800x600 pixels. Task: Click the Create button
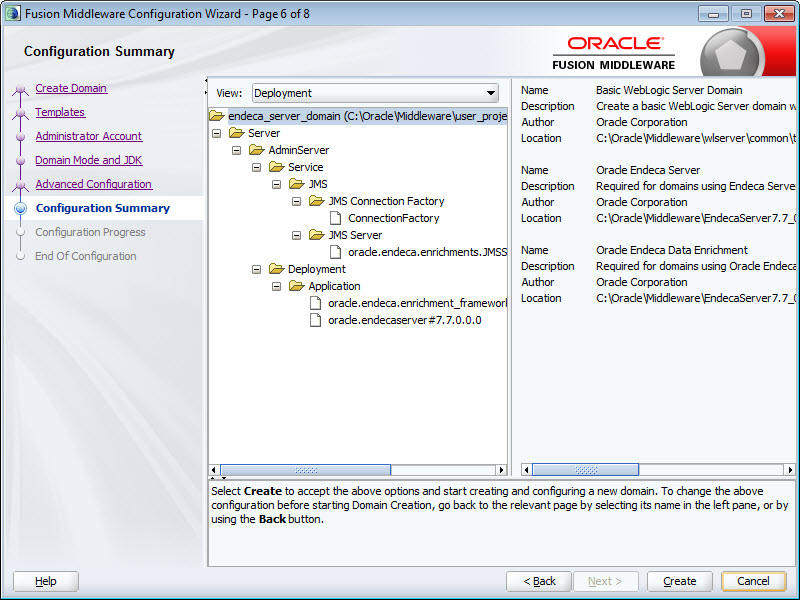point(680,581)
